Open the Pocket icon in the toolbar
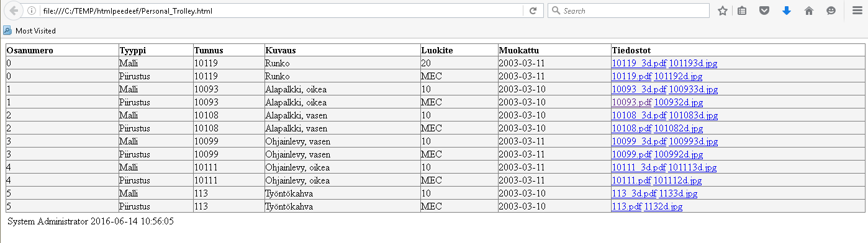Viewport: 868px width, 243px height. pyautogui.click(x=764, y=11)
